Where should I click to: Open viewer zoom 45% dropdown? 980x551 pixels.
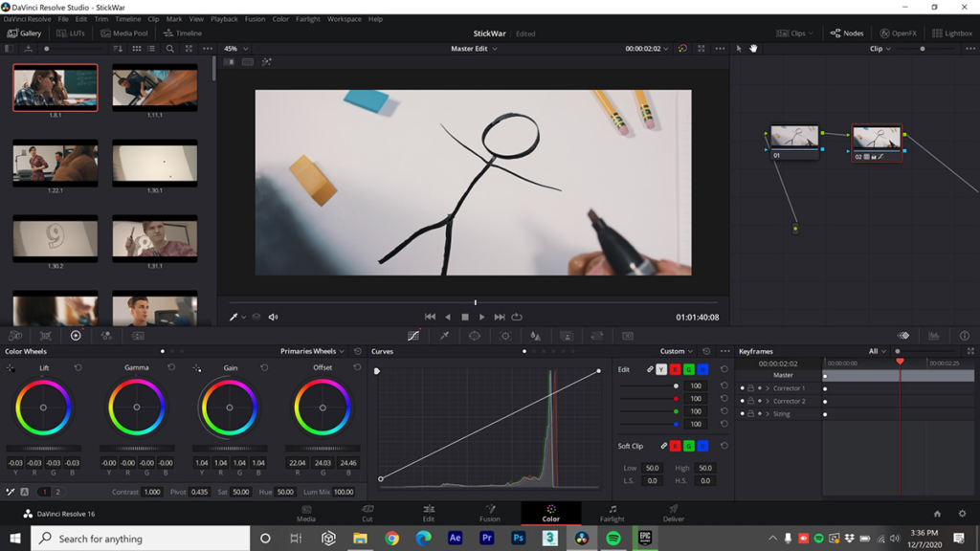coord(236,48)
